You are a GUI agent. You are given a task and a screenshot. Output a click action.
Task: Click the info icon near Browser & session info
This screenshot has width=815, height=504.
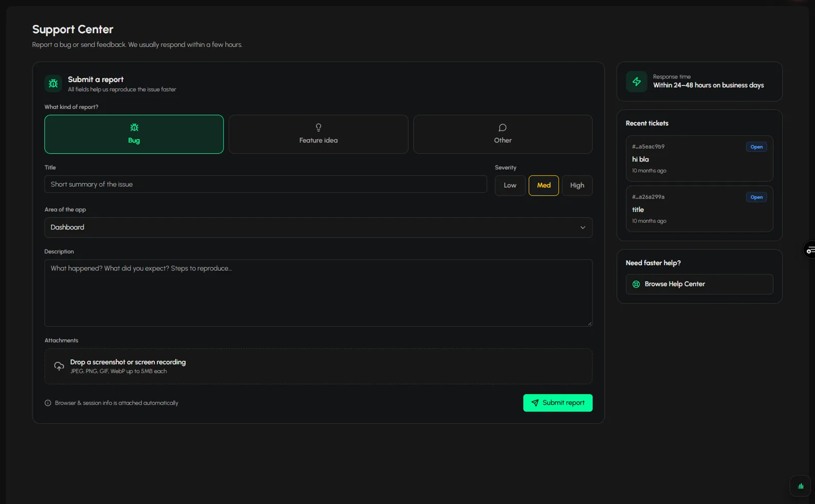(x=48, y=403)
